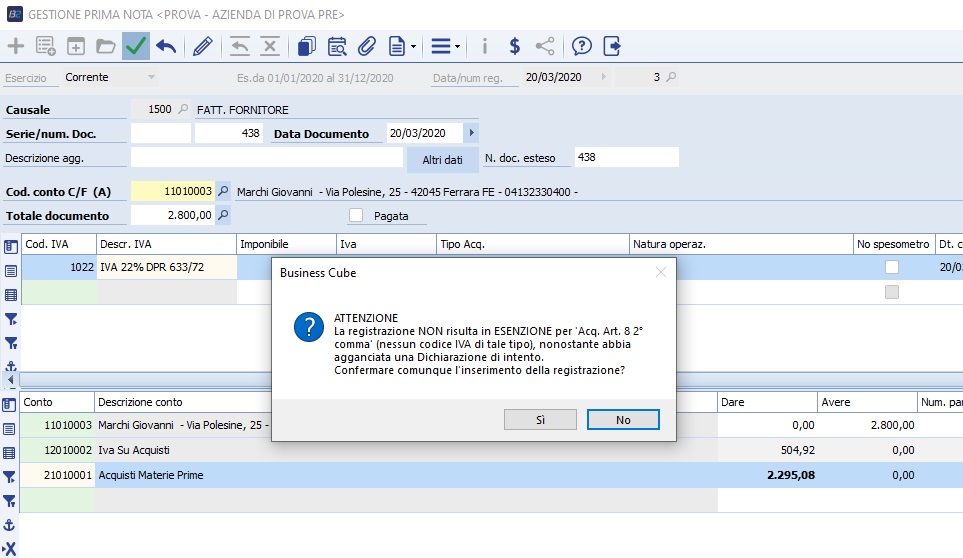
Task: Toggle No spesometro checkbox in empty row
Action: point(892,292)
